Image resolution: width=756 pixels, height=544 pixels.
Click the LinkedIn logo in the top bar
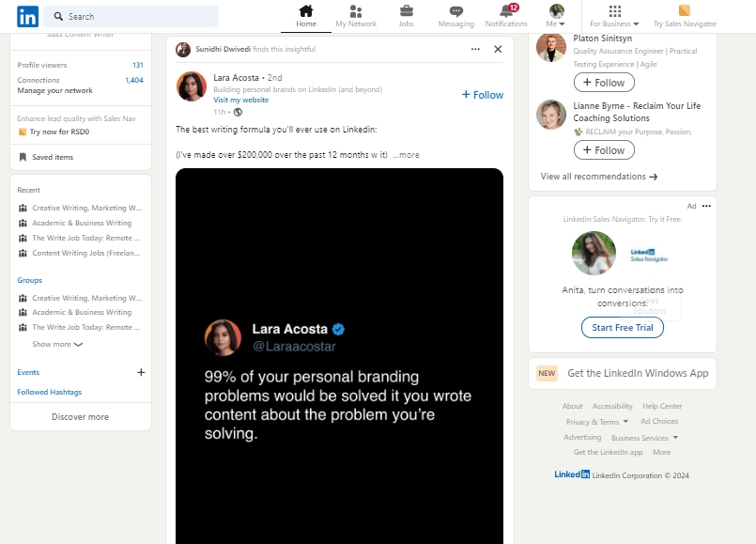point(27,17)
